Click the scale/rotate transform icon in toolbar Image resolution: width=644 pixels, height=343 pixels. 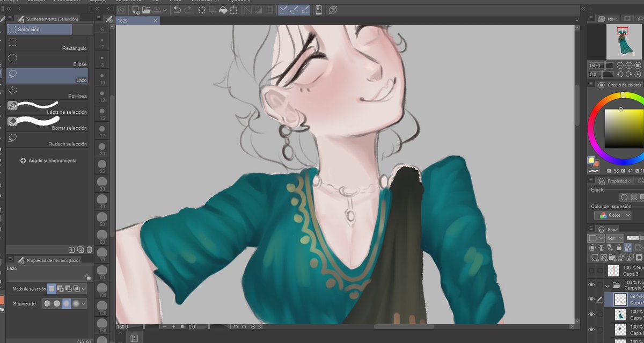pyautogui.click(x=233, y=10)
